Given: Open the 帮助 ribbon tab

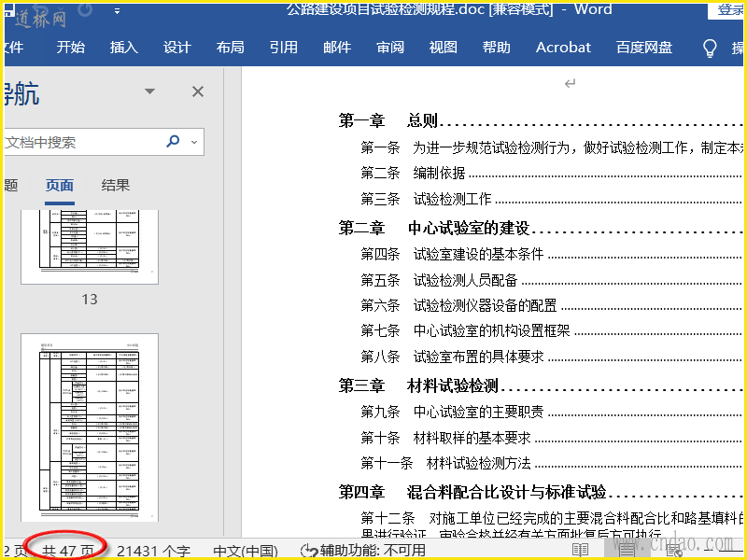Looking at the screenshot, I should point(497,48).
